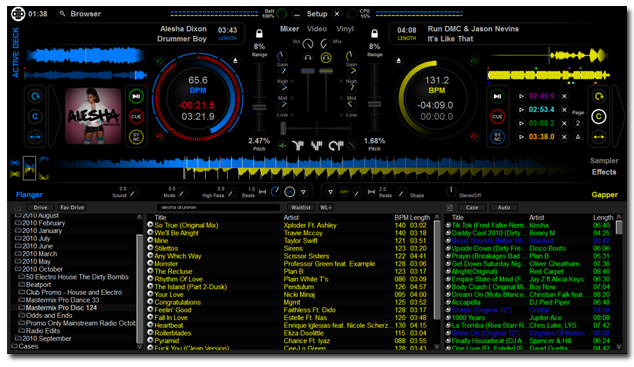Click the left deck master tempo button (green icon)
Viewport: 634px width, 367px height.
pyautogui.click(x=160, y=61)
